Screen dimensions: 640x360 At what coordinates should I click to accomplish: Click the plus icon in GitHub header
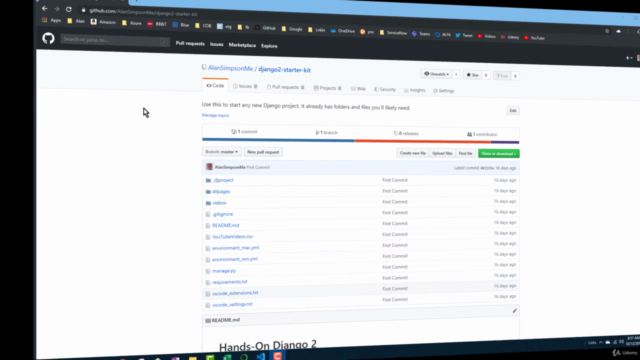(x=629, y=58)
